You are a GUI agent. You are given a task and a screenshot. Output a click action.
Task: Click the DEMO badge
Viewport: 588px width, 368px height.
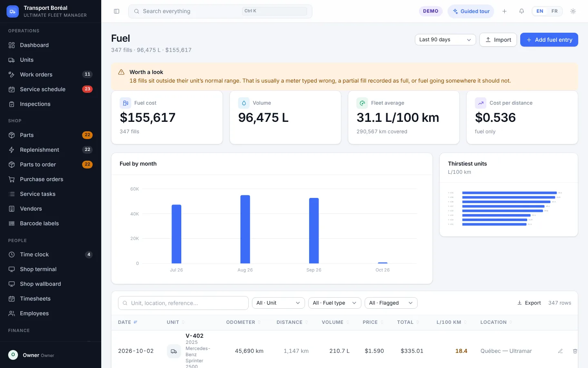[430, 11]
